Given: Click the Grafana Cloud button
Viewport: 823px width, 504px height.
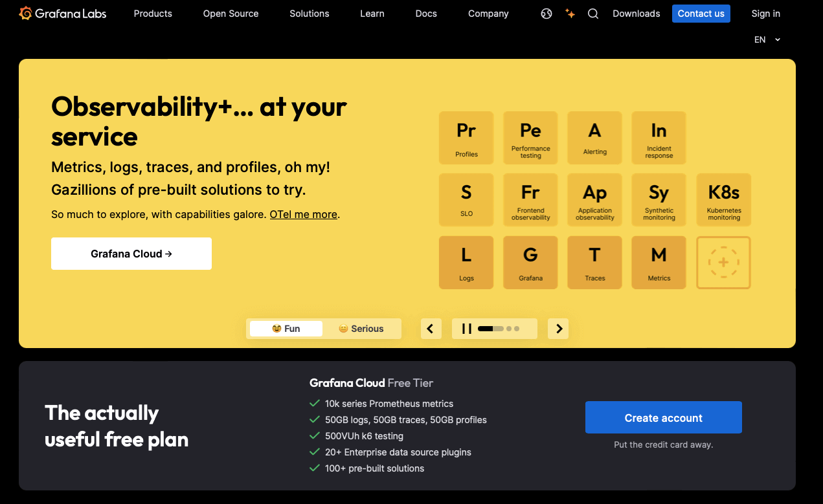Looking at the screenshot, I should 131,254.
